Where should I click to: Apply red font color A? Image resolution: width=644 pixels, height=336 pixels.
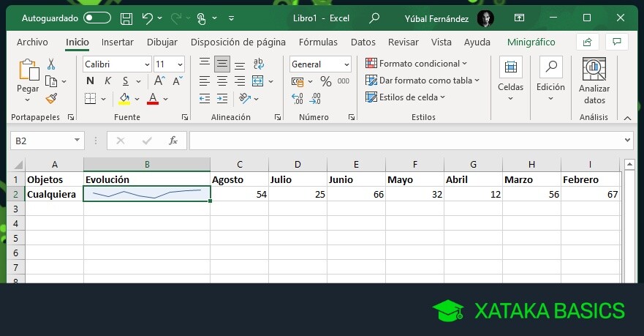[153, 99]
